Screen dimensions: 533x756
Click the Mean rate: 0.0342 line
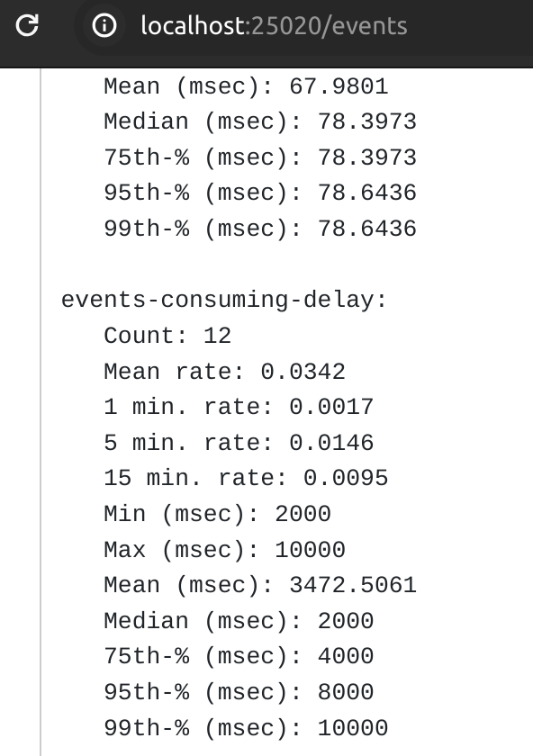coord(224,371)
